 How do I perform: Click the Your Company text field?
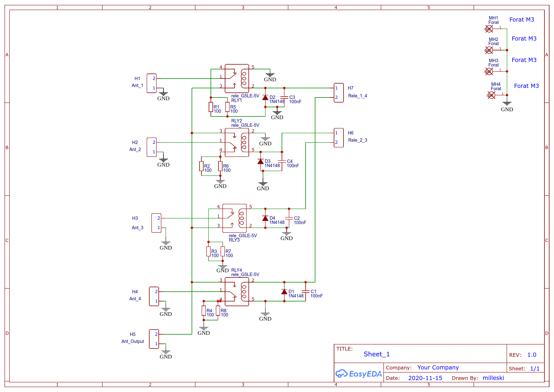[x=438, y=367]
